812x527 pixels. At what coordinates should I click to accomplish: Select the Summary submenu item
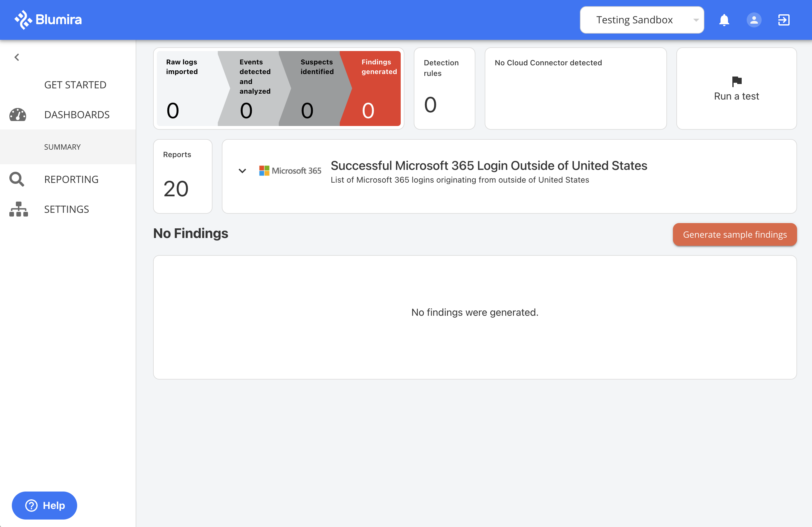pyautogui.click(x=62, y=147)
